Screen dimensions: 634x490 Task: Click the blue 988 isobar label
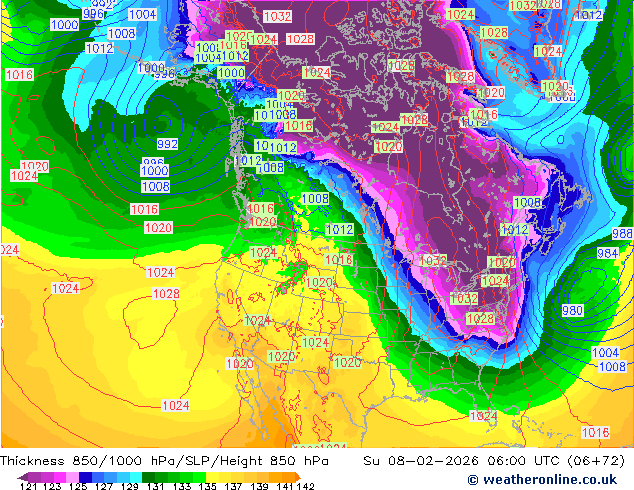click(622, 233)
